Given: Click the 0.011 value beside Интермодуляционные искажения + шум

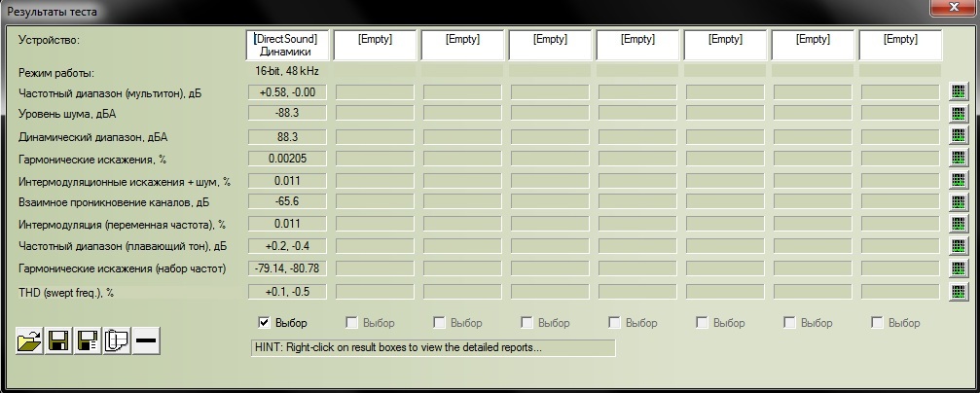Looking at the screenshot, I should coord(288,181).
